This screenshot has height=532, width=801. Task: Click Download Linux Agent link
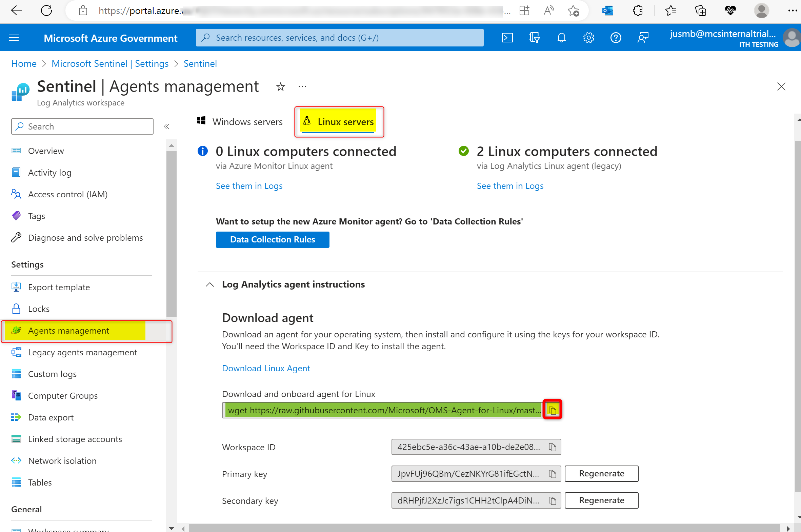pyautogui.click(x=266, y=369)
